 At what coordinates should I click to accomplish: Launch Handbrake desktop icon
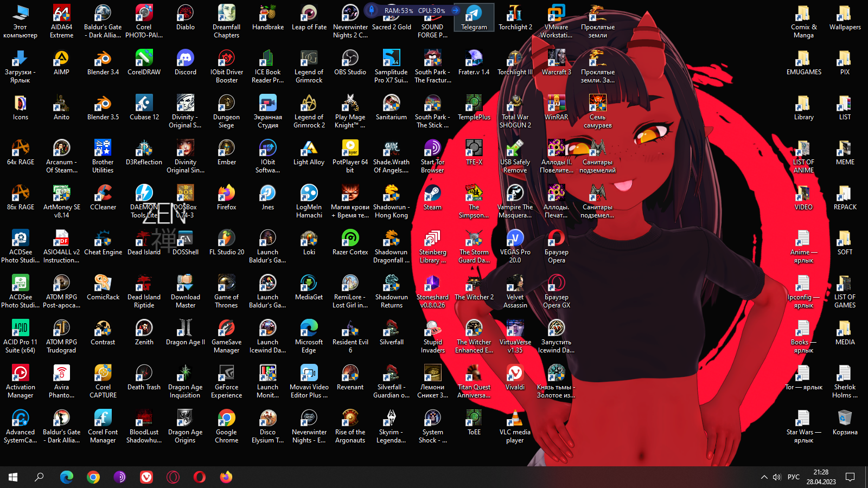[268, 17]
